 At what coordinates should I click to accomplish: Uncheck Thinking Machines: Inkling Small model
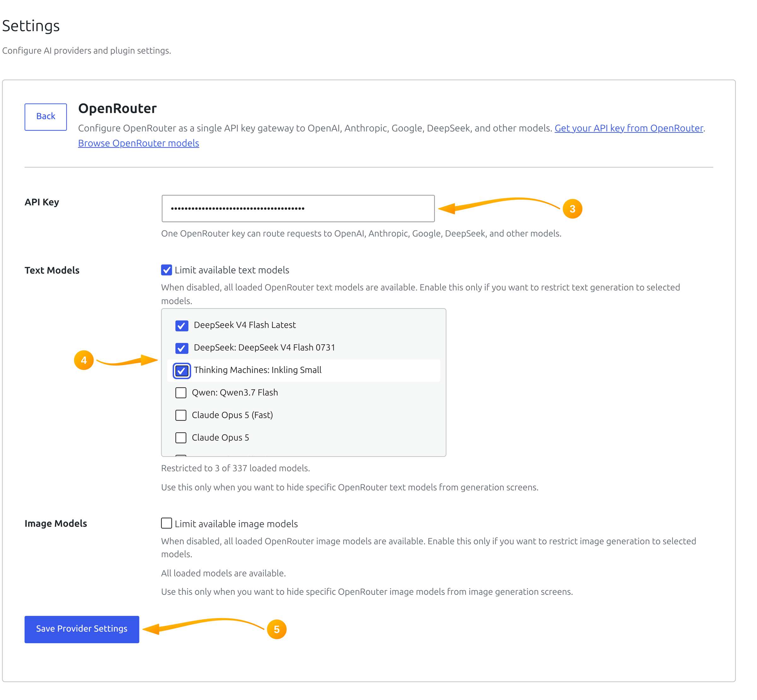point(181,370)
